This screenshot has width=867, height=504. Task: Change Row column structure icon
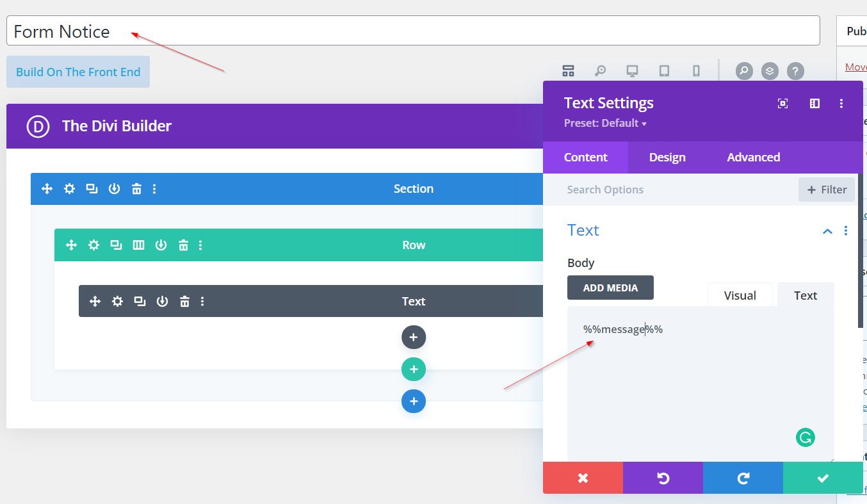138,245
